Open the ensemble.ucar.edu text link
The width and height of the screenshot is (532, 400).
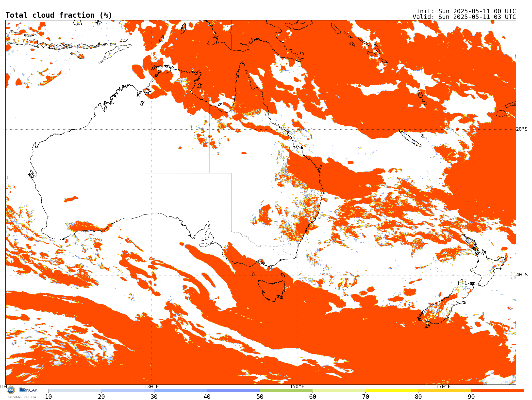[x=22, y=397]
